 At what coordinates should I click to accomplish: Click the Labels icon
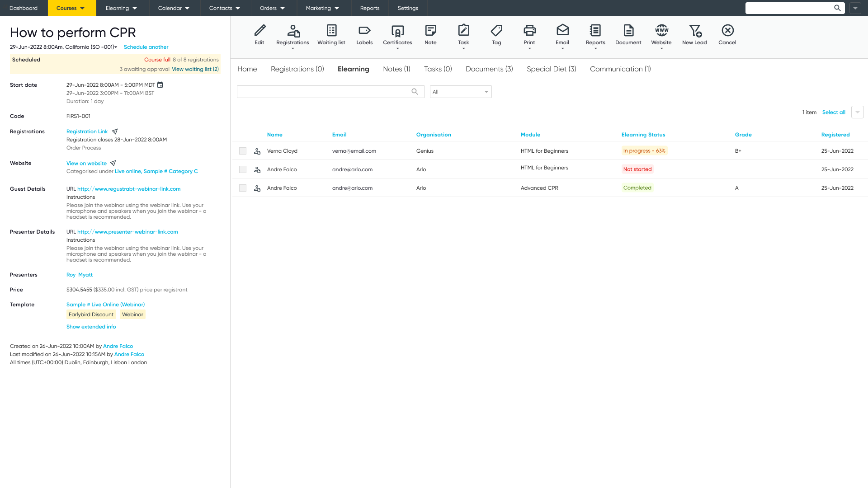coord(364,31)
